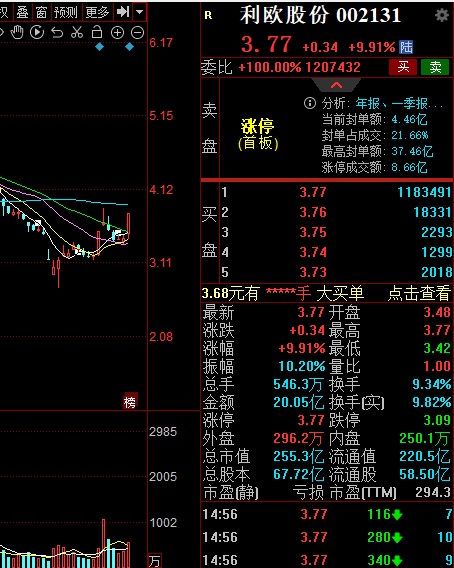Click the 委比 +100.00% value
This screenshot has height=568, width=454.
click(270, 67)
